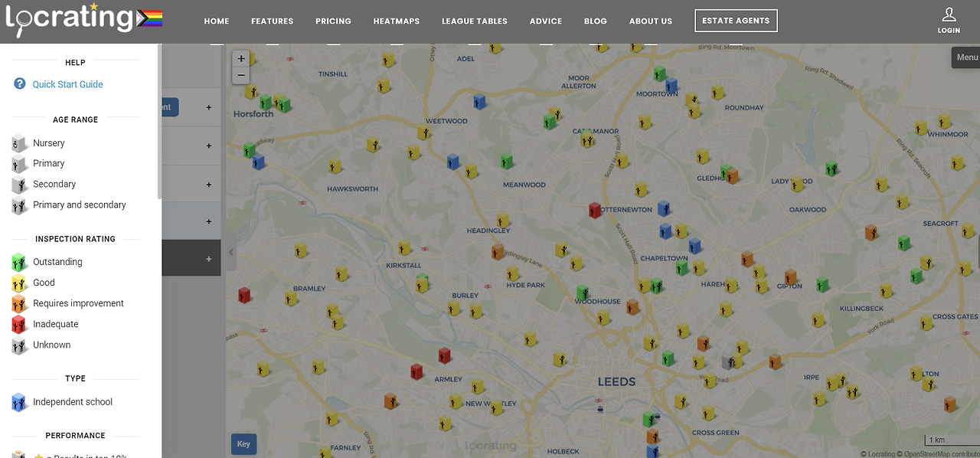
Task: Open the red school marker near Bramley
Action: pos(244,294)
